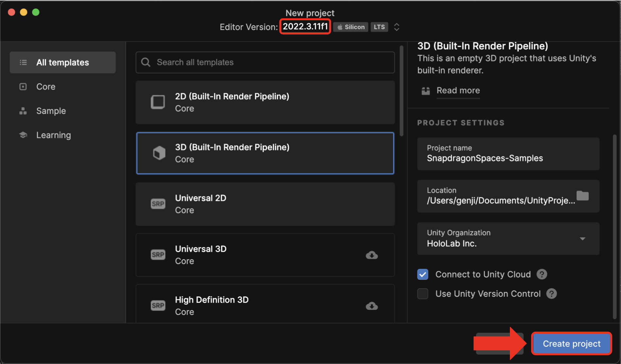Select Learning templates category
The image size is (621, 364).
coord(62,135)
